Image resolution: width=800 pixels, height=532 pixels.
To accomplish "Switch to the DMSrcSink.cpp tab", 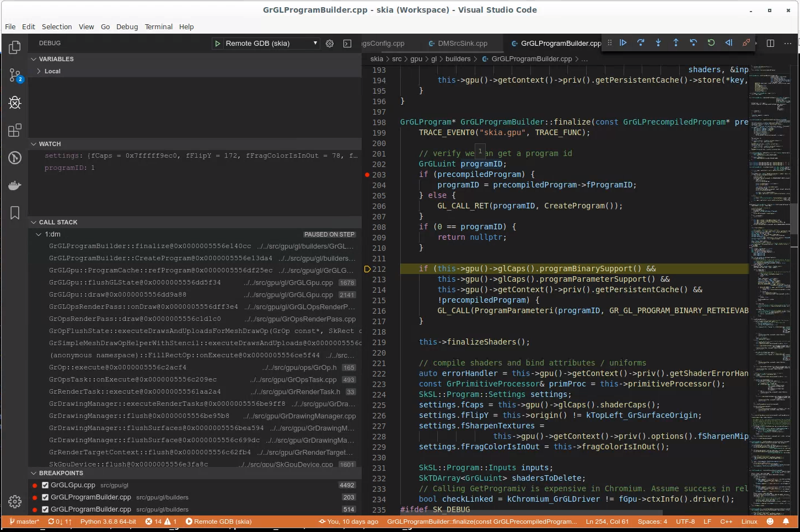I will point(462,44).
